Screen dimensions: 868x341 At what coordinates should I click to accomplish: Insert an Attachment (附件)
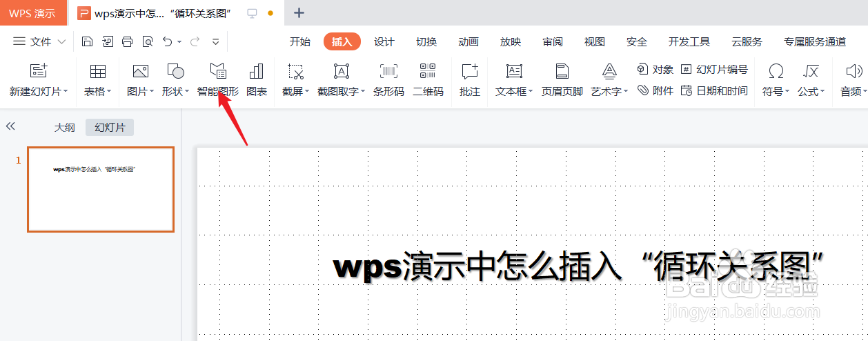[655, 90]
